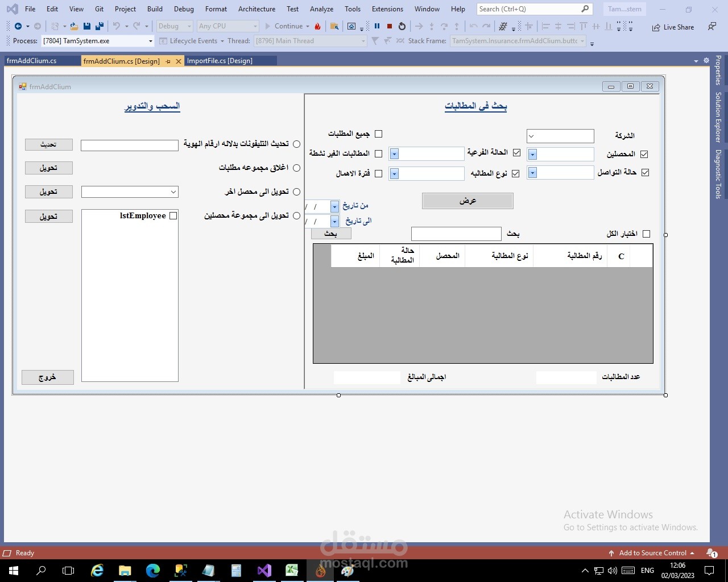Image resolution: width=728 pixels, height=582 pixels.
Task: Check the جميع المطلبات checkbox
Action: pyautogui.click(x=378, y=134)
